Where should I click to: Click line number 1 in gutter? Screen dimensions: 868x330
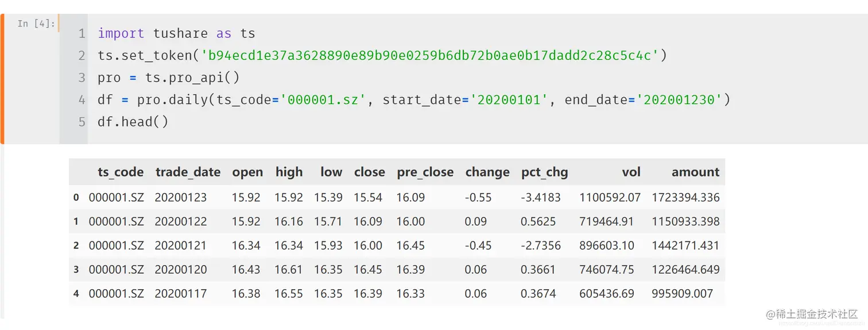tap(82, 34)
